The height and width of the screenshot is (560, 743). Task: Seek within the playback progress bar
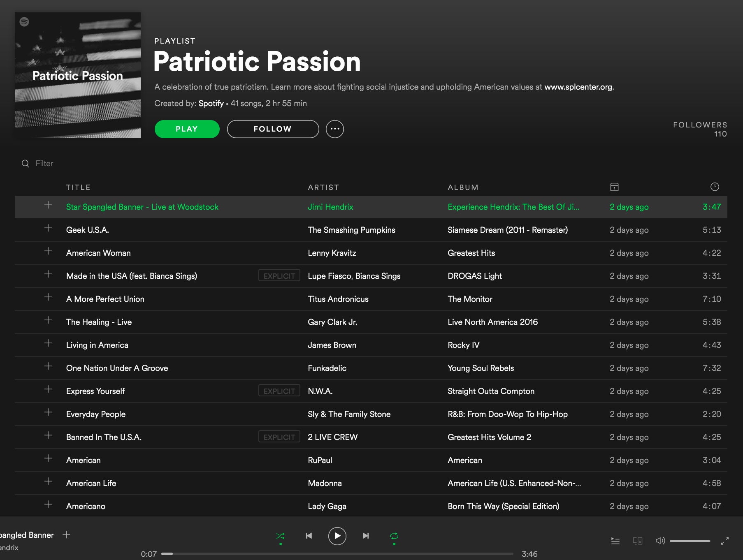coord(337,554)
